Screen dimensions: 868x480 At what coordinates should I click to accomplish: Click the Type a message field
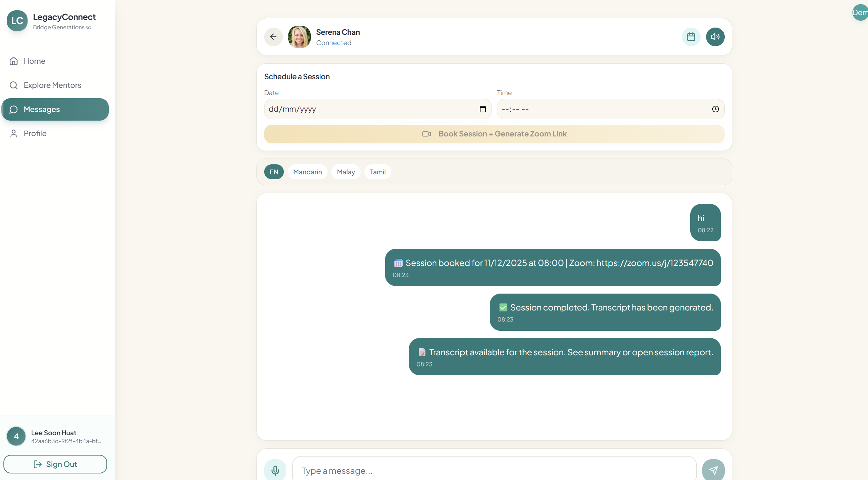(494, 470)
